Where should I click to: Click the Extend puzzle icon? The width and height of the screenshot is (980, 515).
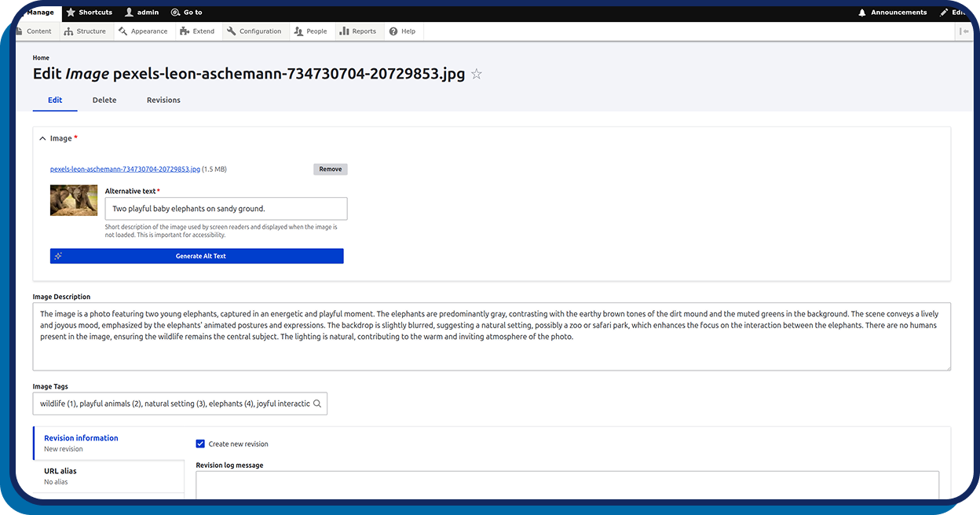(x=185, y=31)
